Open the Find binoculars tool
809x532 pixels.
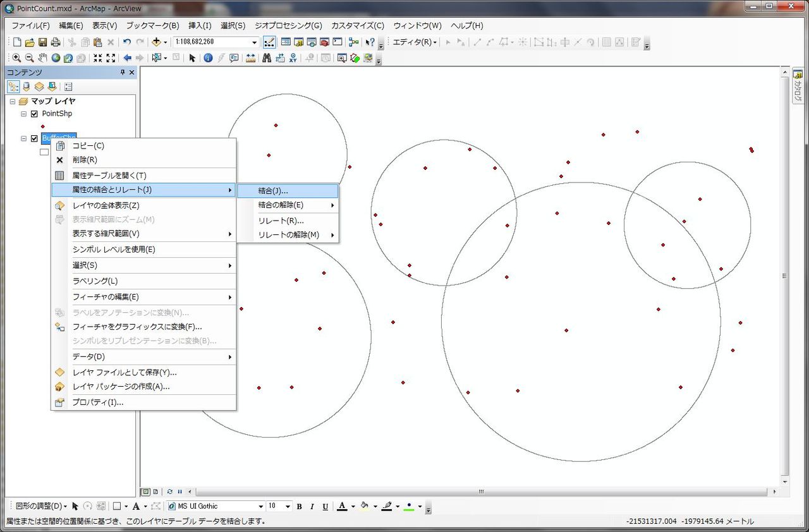click(267, 58)
